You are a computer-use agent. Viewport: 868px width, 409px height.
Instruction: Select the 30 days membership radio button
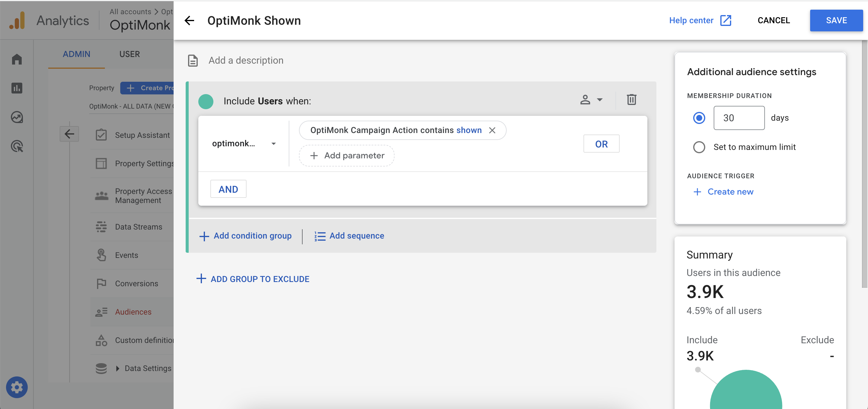pyautogui.click(x=699, y=118)
